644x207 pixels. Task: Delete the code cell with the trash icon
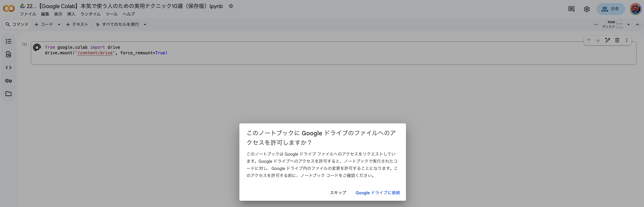617,40
